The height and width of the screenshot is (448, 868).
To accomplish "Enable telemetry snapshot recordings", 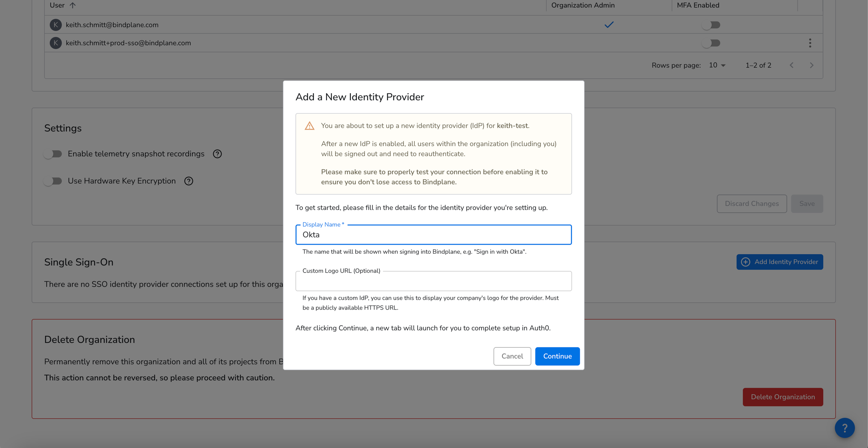I will 53,154.
